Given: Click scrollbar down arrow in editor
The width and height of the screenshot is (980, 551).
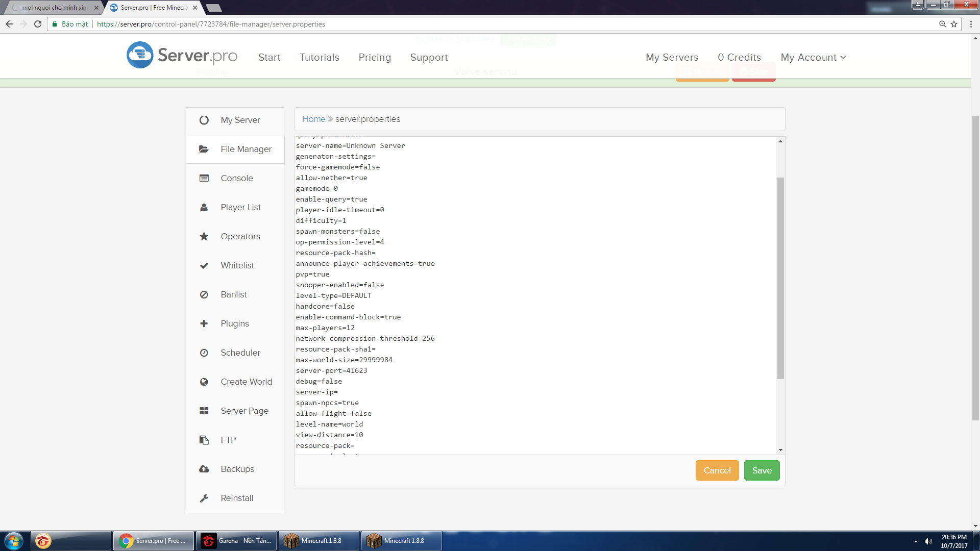Looking at the screenshot, I should [x=780, y=450].
